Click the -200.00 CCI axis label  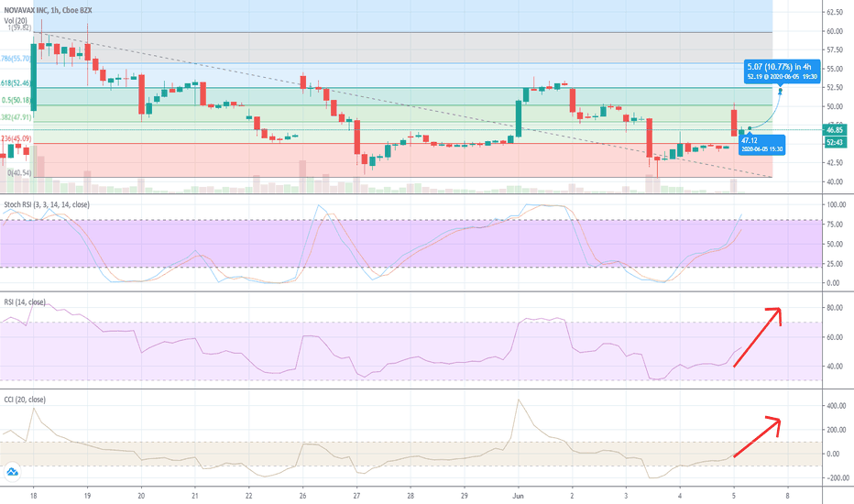[836, 478]
